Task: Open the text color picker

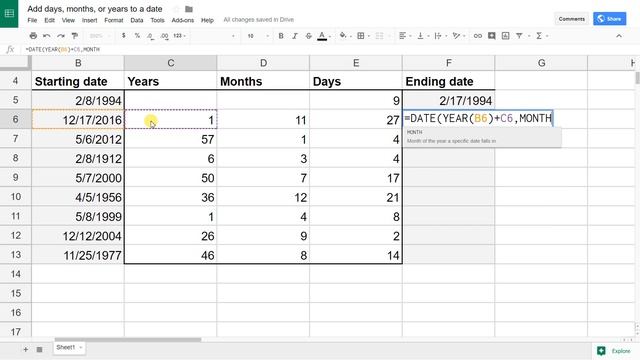Action: click(x=322, y=36)
